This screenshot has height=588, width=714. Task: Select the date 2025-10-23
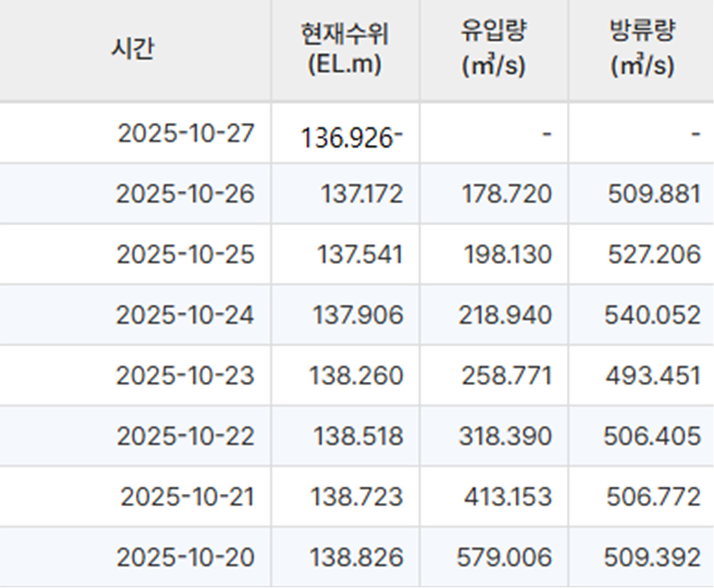[191, 373]
